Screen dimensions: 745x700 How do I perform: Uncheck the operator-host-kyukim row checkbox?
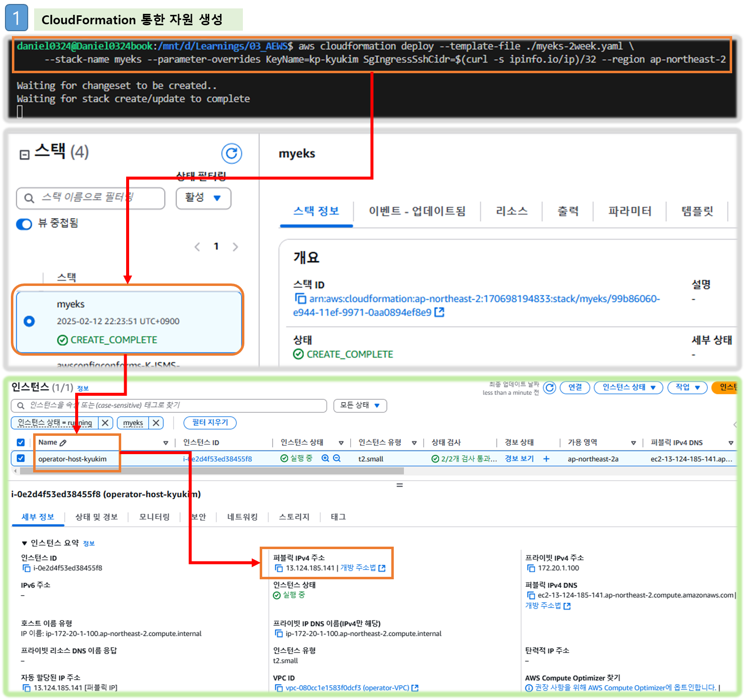(x=20, y=459)
